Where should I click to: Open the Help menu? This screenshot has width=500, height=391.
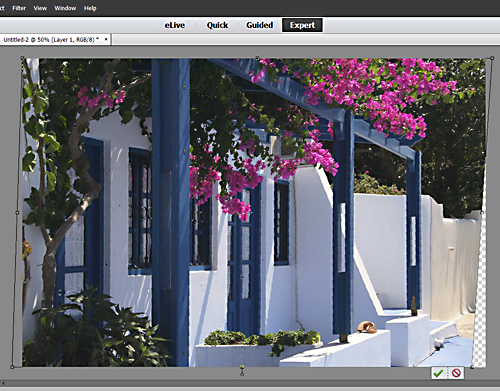click(90, 8)
